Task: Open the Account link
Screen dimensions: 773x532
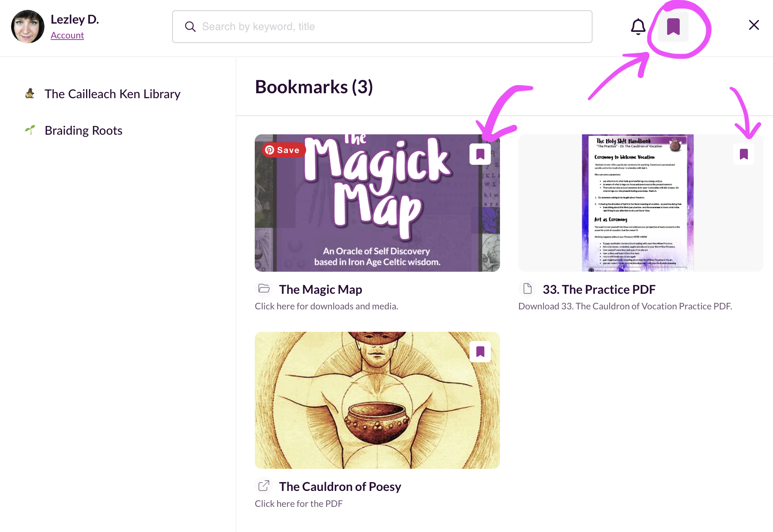Action: coord(67,35)
